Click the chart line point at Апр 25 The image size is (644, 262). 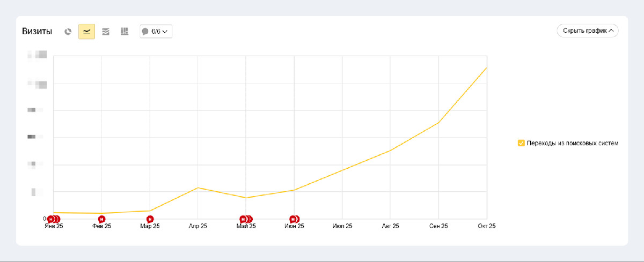click(x=198, y=188)
